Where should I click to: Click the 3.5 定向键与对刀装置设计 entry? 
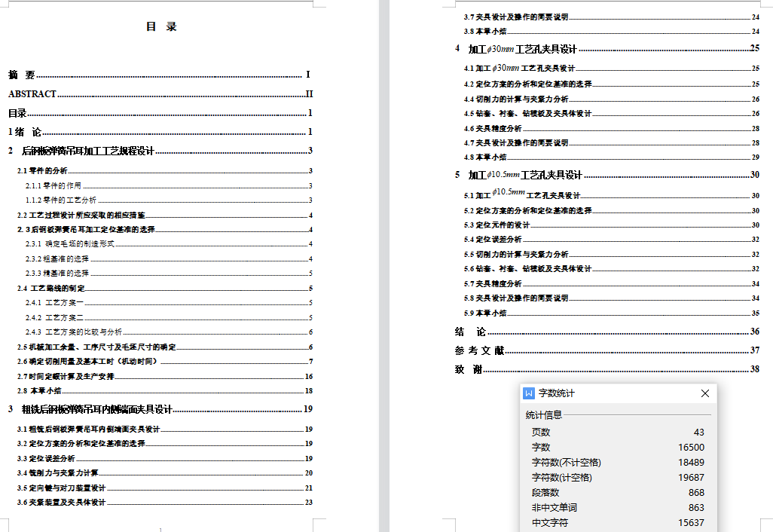[x=165, y=488]
